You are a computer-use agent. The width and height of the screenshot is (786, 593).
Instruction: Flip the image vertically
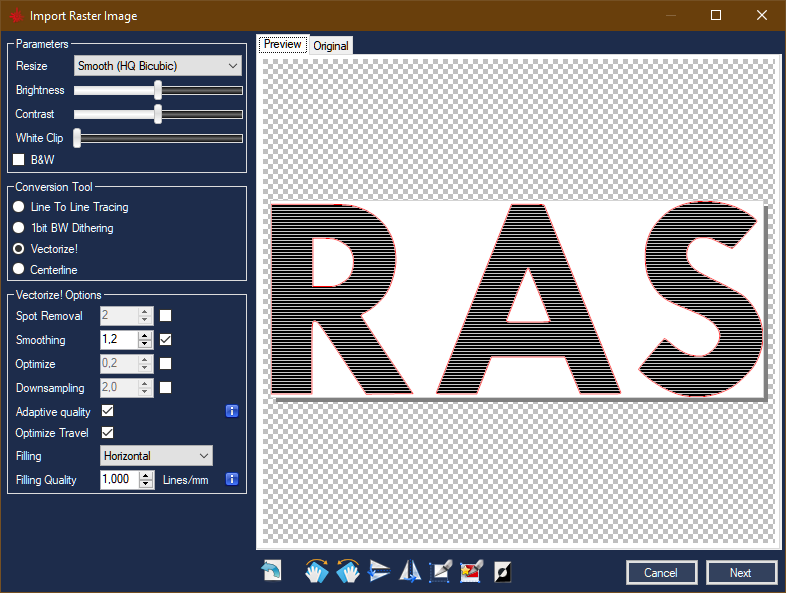[x=380, y=571]
